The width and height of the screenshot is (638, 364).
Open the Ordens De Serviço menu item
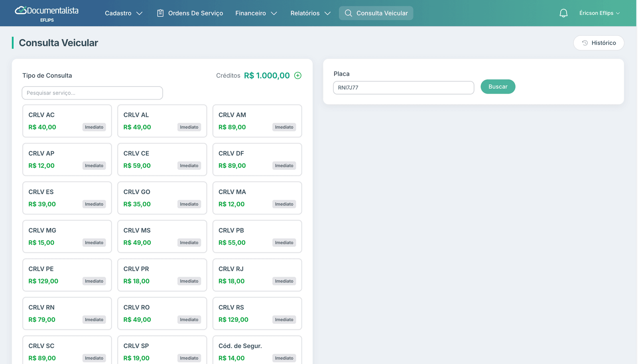coord(190,13)
